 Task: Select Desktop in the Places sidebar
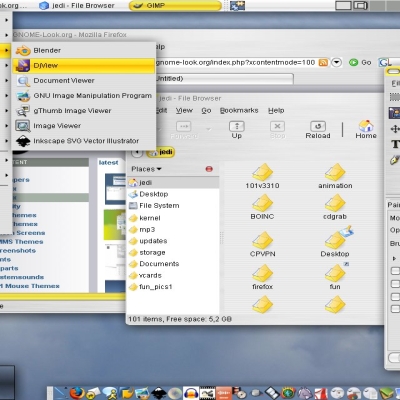click(x=173, y=194)
